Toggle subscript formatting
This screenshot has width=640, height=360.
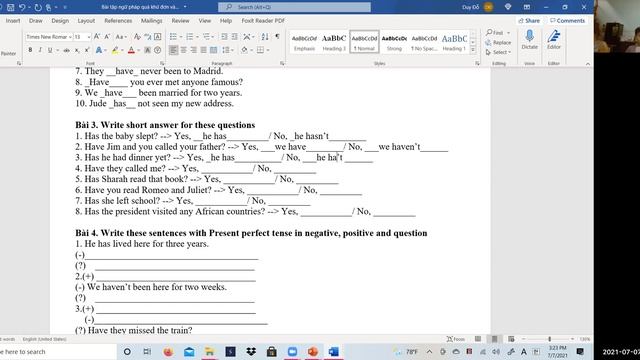(x=77, y=50)
